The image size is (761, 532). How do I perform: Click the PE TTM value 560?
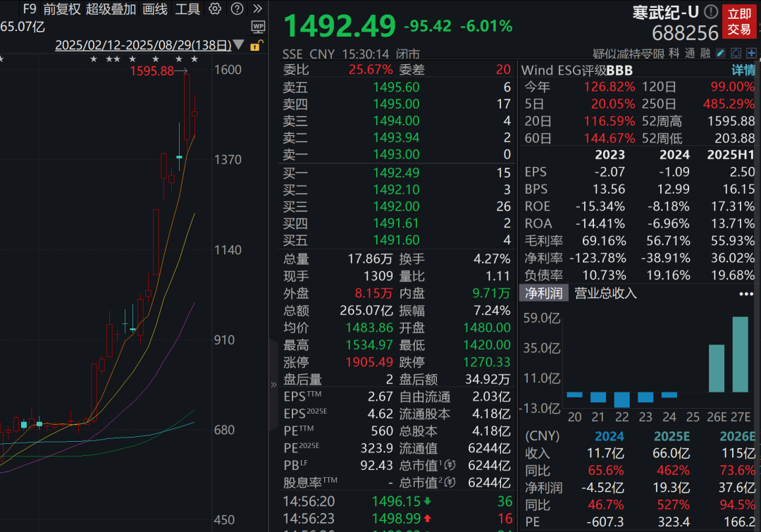(382, 431)
